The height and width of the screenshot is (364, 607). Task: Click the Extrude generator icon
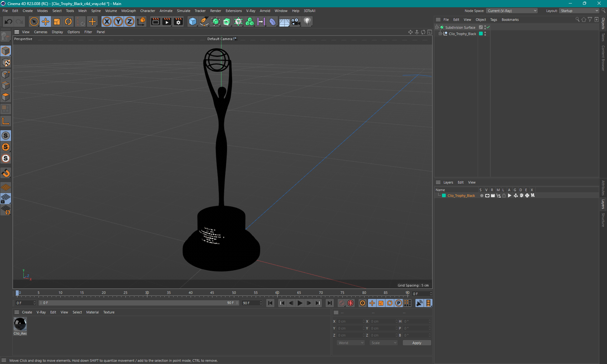227,21
